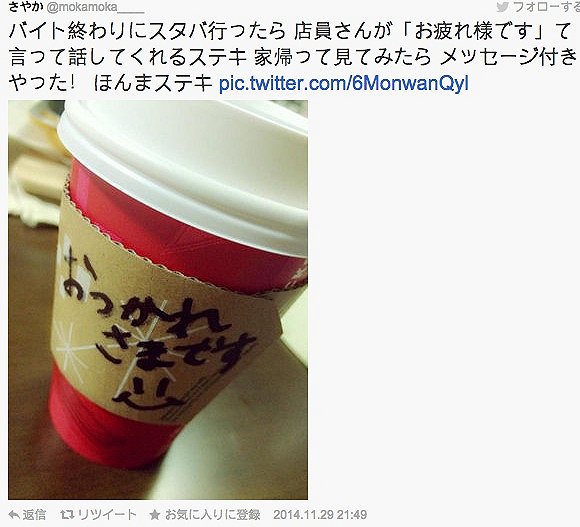
Task: Click the フォローする follow button
Action: 546,6
